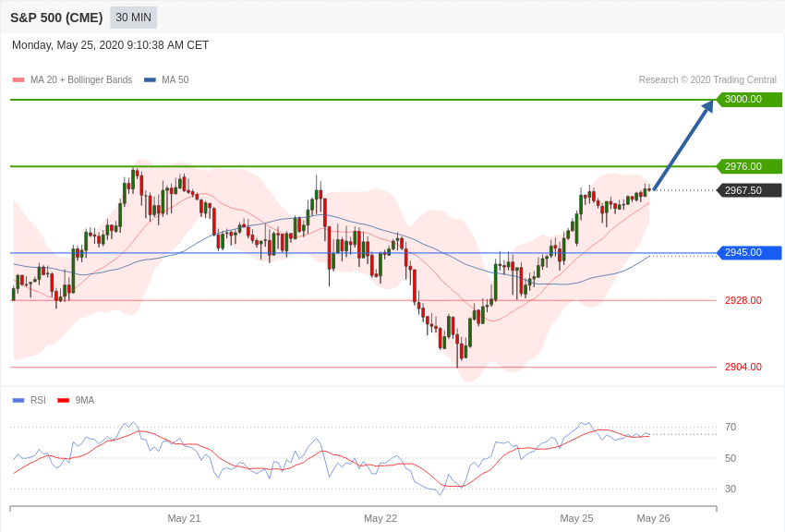The height and width of the screenshot is (532, 785).
Task: Click the red 2904.00 support label
Action: 743,367
